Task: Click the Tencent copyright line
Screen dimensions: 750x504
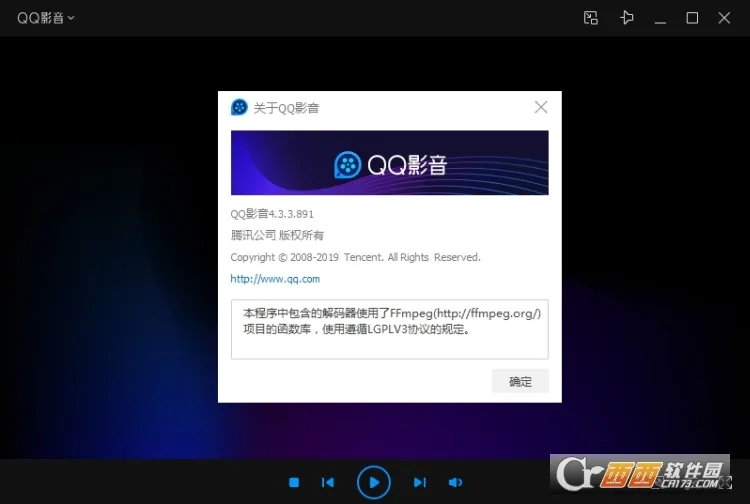Action: tap(355, 257)
